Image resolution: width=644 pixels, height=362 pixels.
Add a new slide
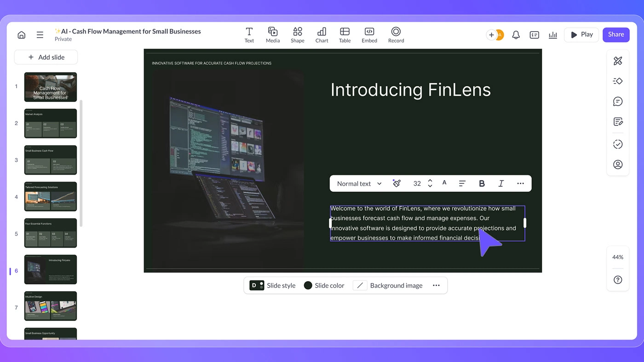tap(46, 57)
